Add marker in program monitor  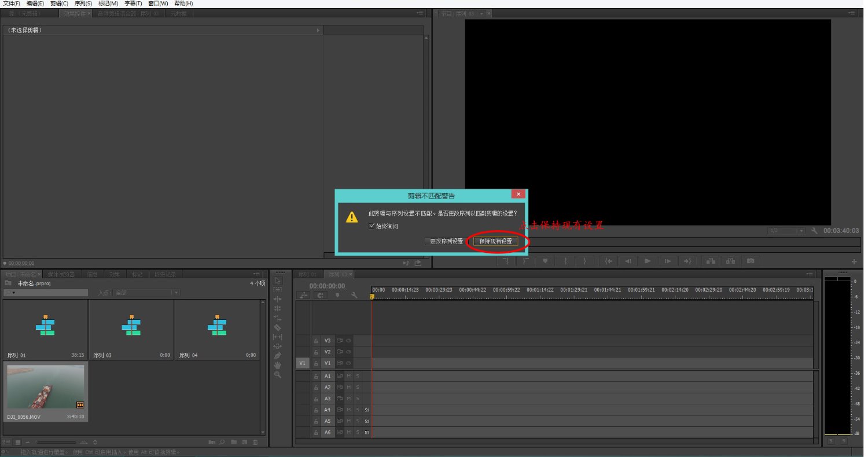[546, 261]
